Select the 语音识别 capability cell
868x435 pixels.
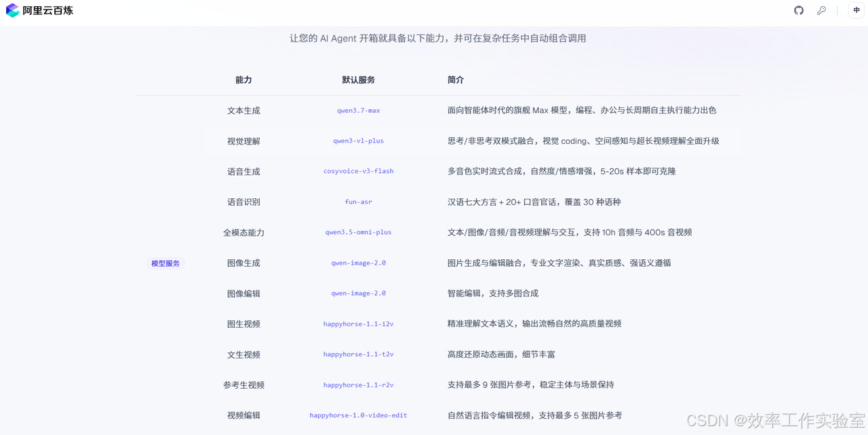tap(243, 202)
